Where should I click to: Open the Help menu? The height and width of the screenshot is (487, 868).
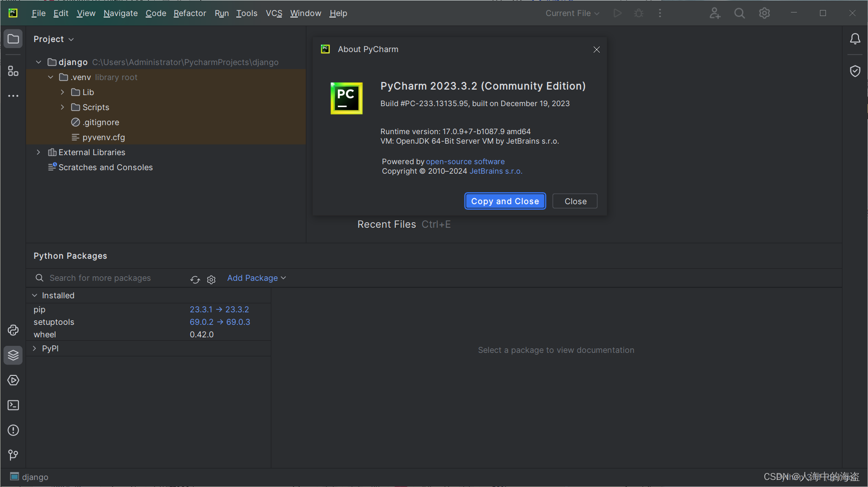pyautogui.click(x=338, y=13)
